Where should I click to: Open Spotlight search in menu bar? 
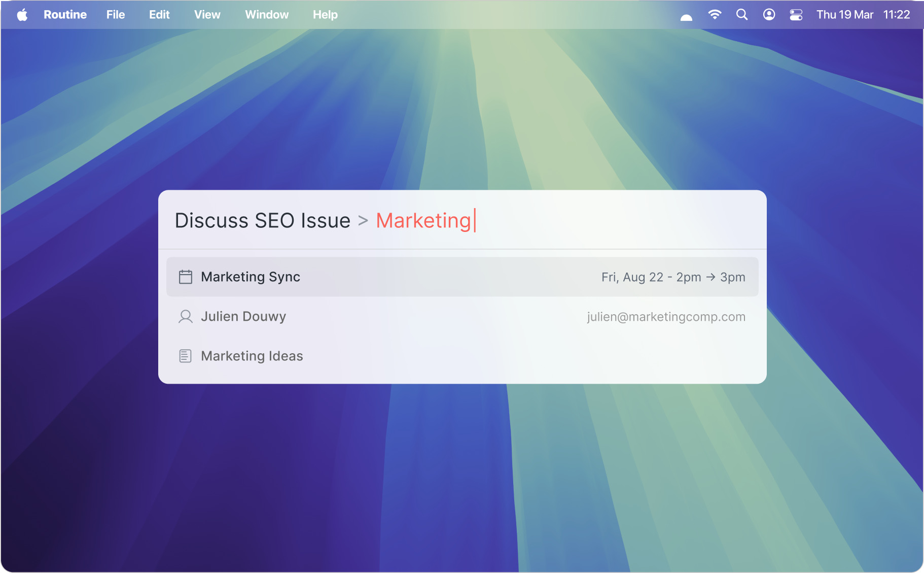click(742, 15)
